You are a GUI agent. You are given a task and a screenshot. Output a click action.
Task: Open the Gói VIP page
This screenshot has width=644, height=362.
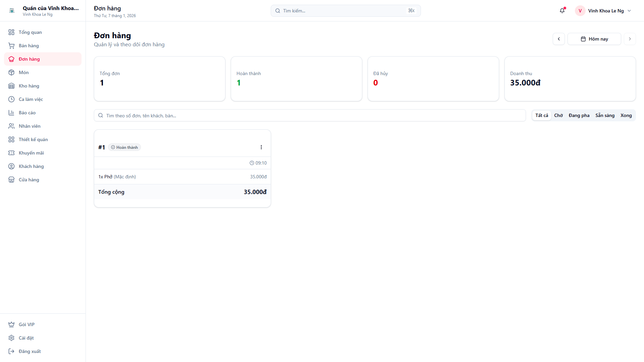click(26, 324)
